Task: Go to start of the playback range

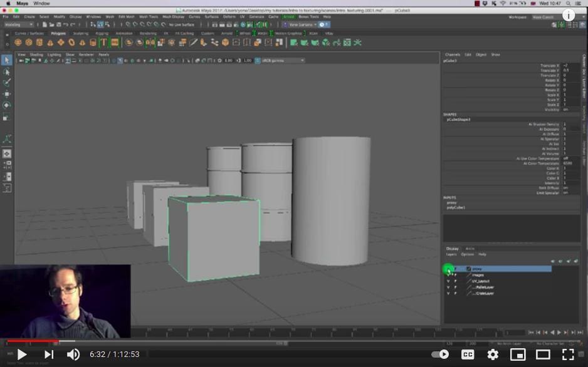Action: [531, 333]
